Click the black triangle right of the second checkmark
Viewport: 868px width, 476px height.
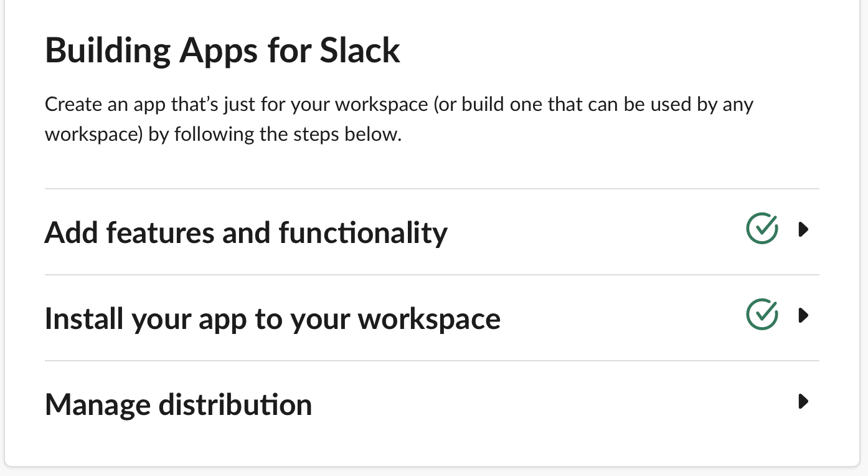pos(803,316)
